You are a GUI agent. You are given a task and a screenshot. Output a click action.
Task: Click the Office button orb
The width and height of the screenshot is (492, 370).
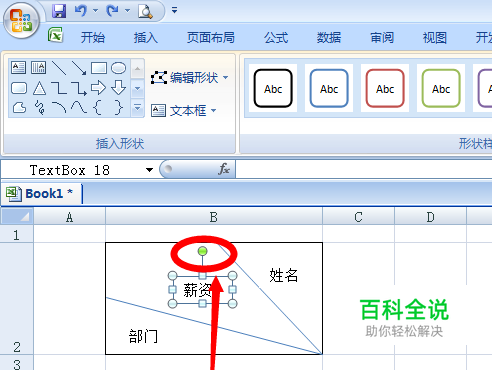click(x=21, y=21)
